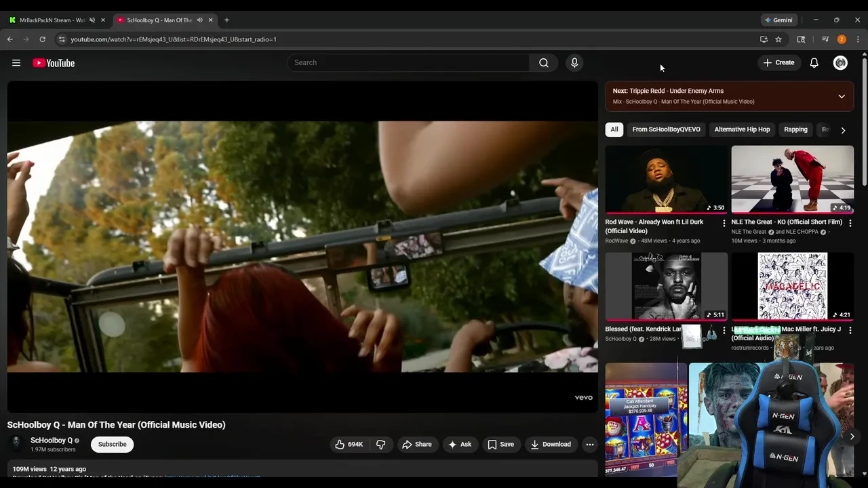Click the 109M views text
This screenshot has height=488, width=868.
pyautogui.click(x=29, y=469)
